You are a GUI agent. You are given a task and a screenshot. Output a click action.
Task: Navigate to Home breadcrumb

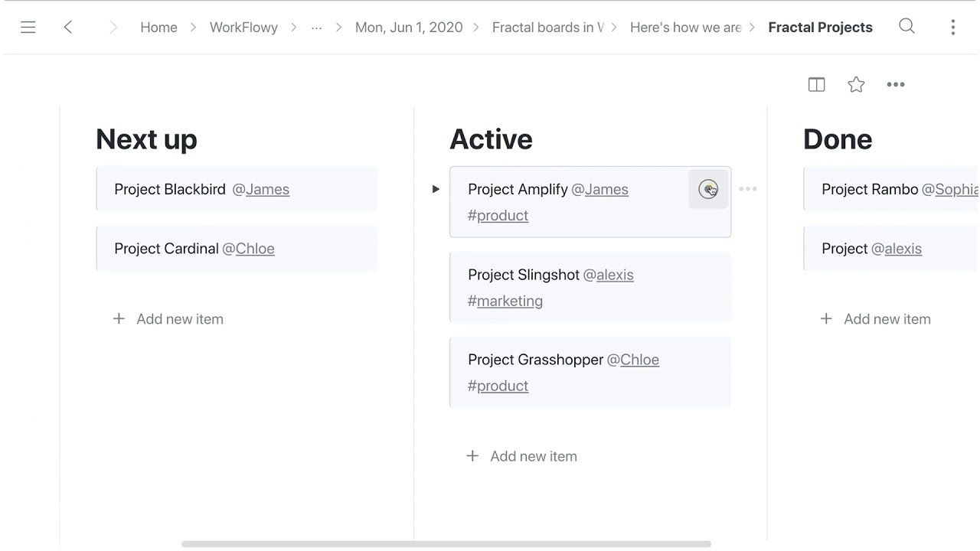(158, 28)
